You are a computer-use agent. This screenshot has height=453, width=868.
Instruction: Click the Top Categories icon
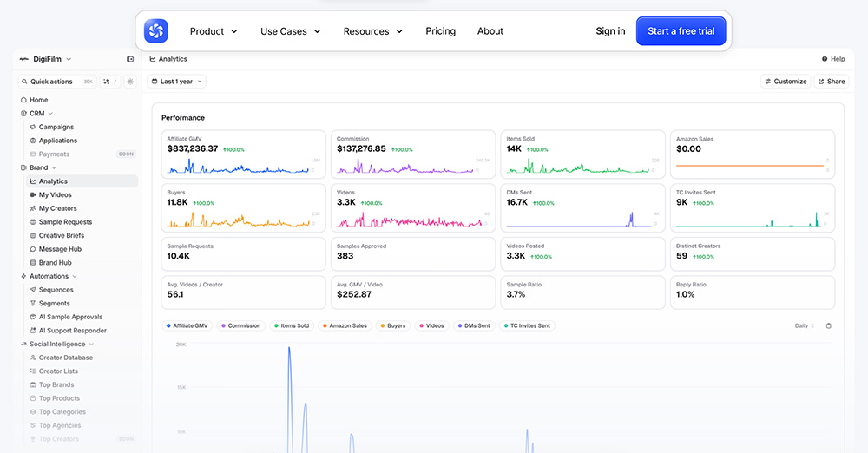(33, 412)
